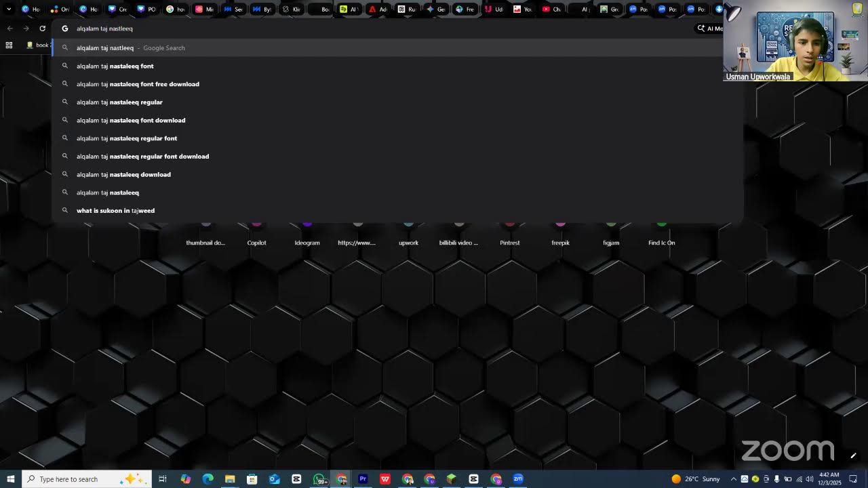The height and width of the screenshot is (488, 868).
Task: Select 'alqalam taj nastaleeq font download' suggestion
Action: [397, 120]
